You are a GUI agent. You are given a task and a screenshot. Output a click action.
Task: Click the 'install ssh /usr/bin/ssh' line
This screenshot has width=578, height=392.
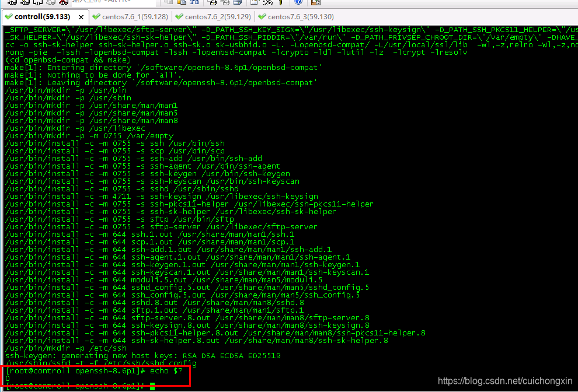tap(114, 143)
